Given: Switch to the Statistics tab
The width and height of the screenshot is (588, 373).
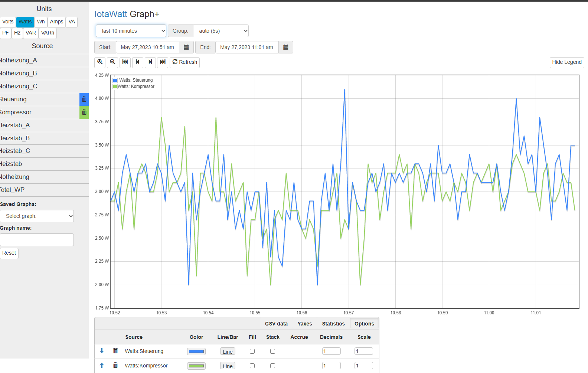Looking at the screenshot, I should tap(333, 324).
